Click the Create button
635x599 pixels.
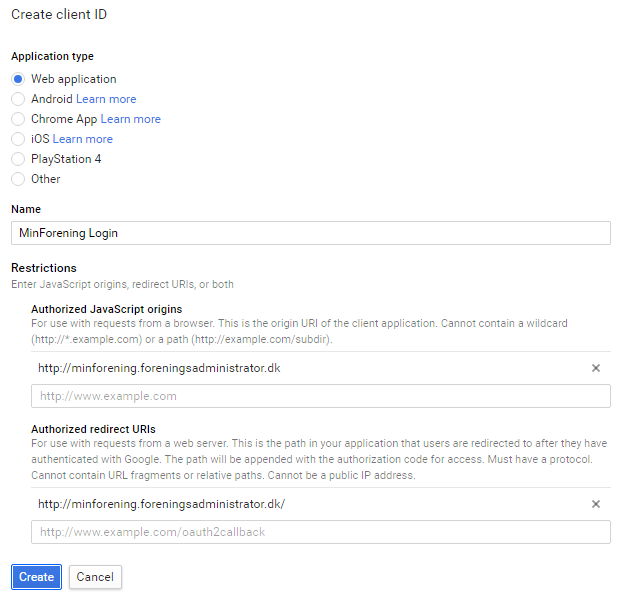(x=36, y=577)
